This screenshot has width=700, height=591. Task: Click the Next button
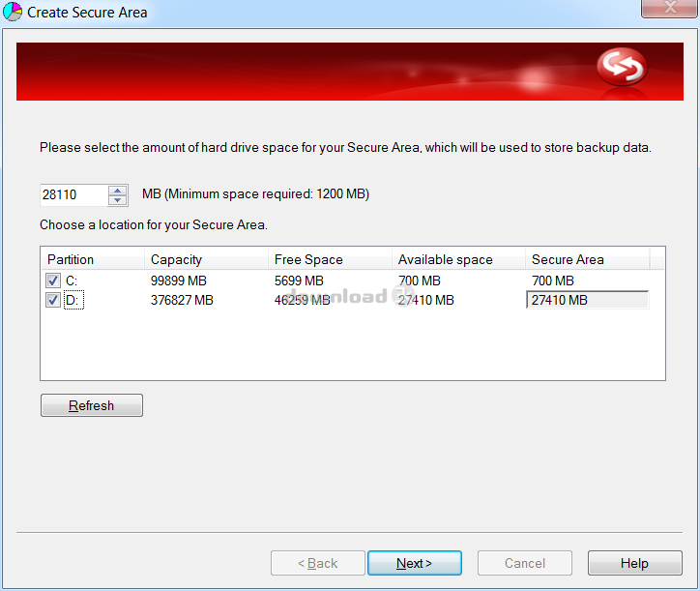414,563
